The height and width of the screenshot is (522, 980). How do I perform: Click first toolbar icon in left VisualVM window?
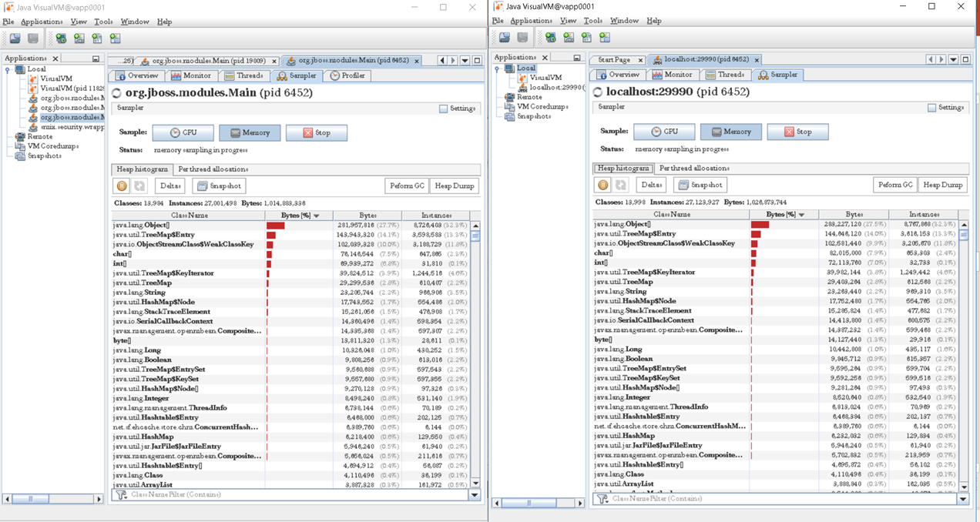pyautogui.click(x=15, y=38)
